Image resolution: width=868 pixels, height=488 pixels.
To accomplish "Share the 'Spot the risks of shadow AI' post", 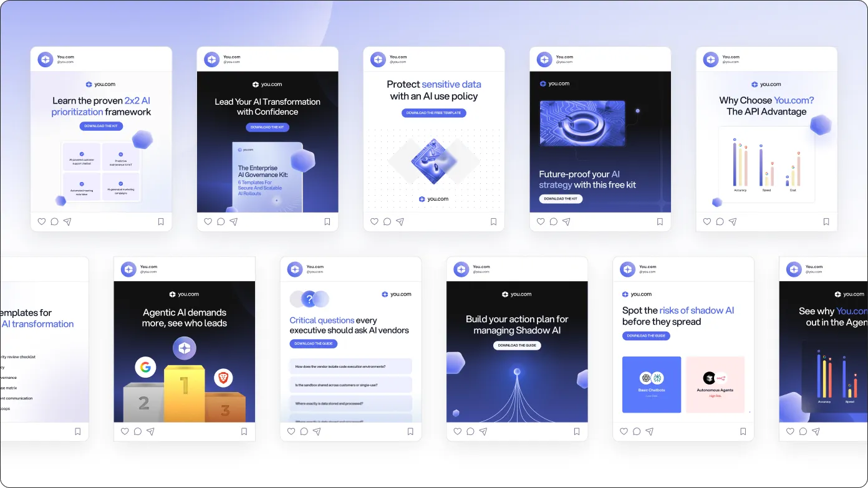I will click(x=650, y=431).
